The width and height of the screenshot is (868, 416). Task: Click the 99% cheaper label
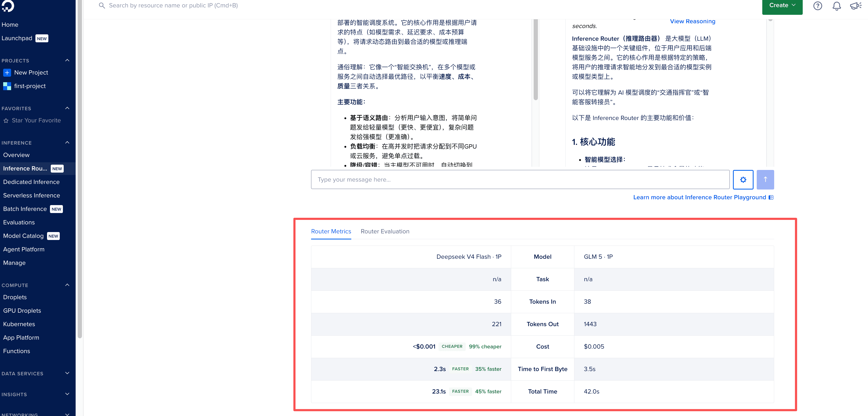point(485,346)
